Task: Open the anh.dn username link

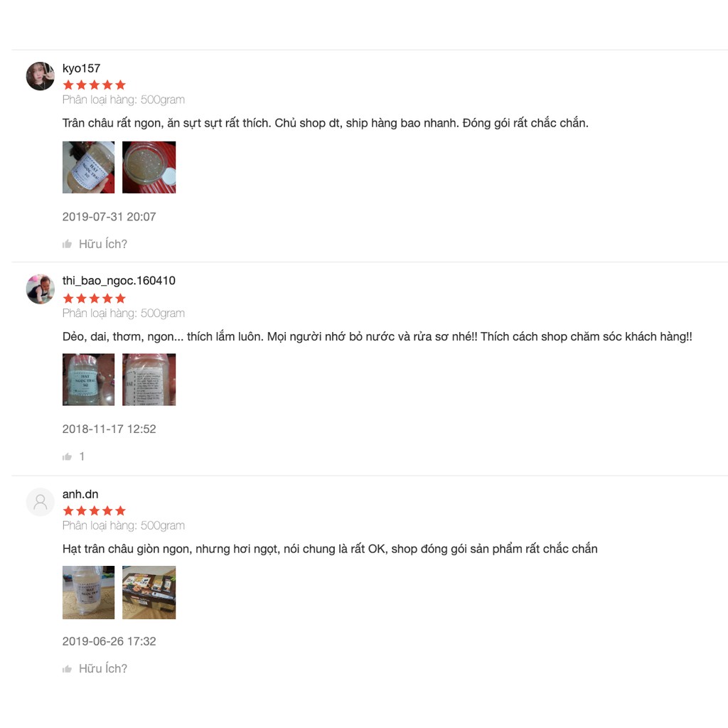Action: (x=80, y=494)
